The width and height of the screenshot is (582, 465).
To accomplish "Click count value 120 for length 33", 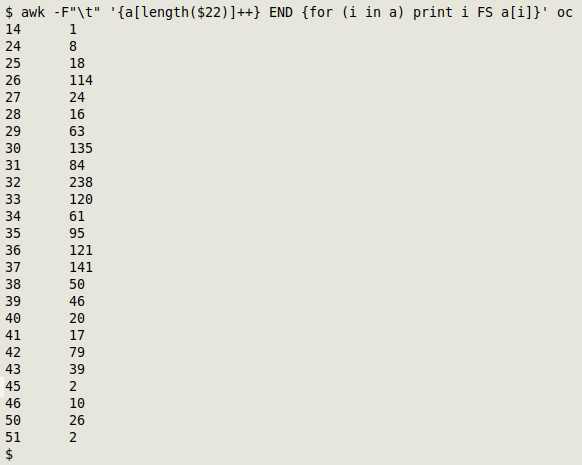I will tap(81, 199).
